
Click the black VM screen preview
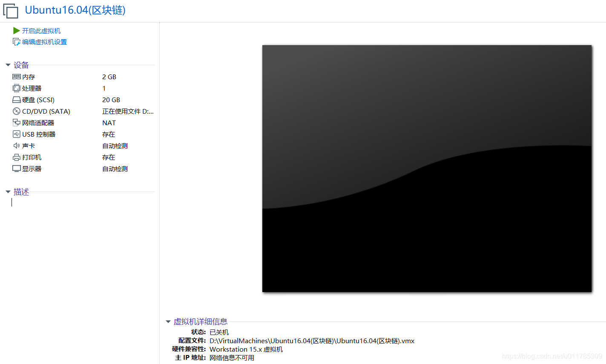(x=427, y=169)
